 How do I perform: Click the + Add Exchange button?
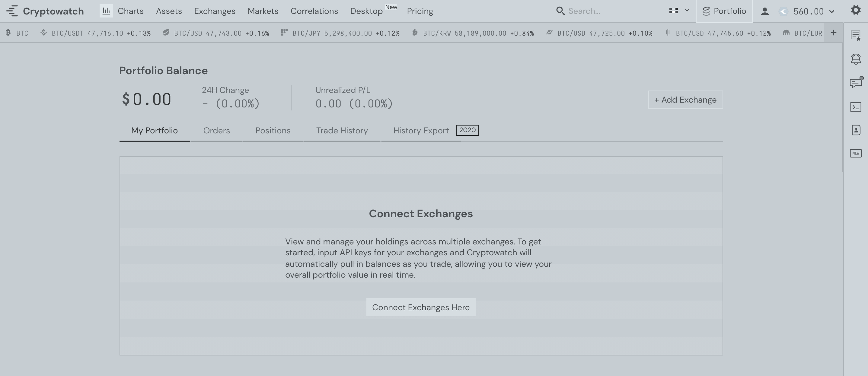685,100
